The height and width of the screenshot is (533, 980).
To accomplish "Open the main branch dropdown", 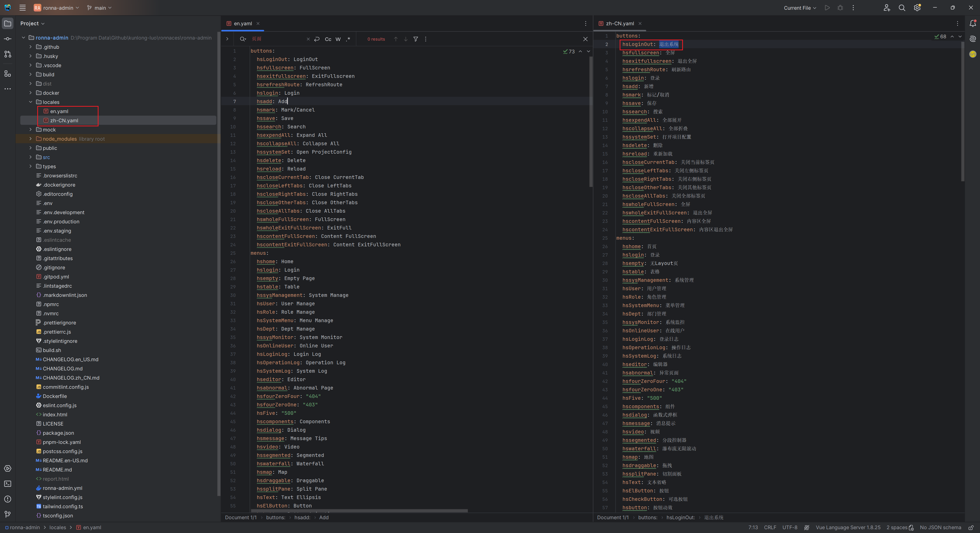I will pyautogui.click(x=99, y=8).
